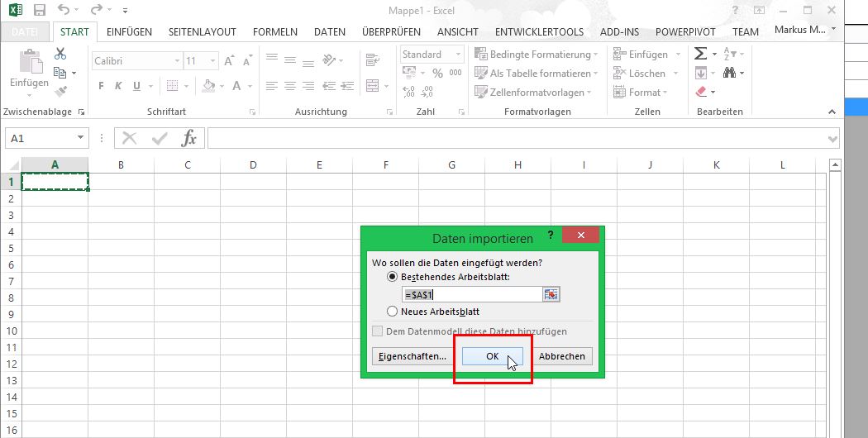Select the 'Bestehendes Arbeitsblatt' radio button
The width and height of the screenshot is (868, 438).
pyautogui.click(x=392, y=277)
